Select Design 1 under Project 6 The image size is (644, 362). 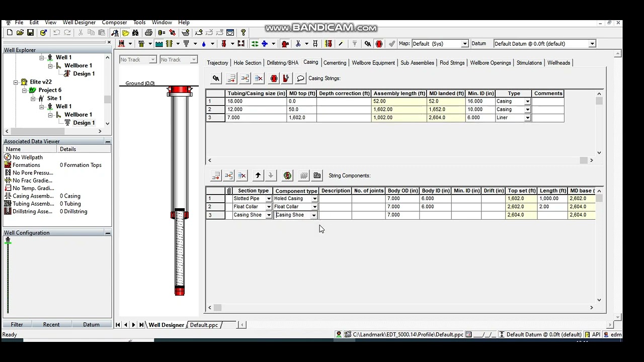(x=84, y=123)
